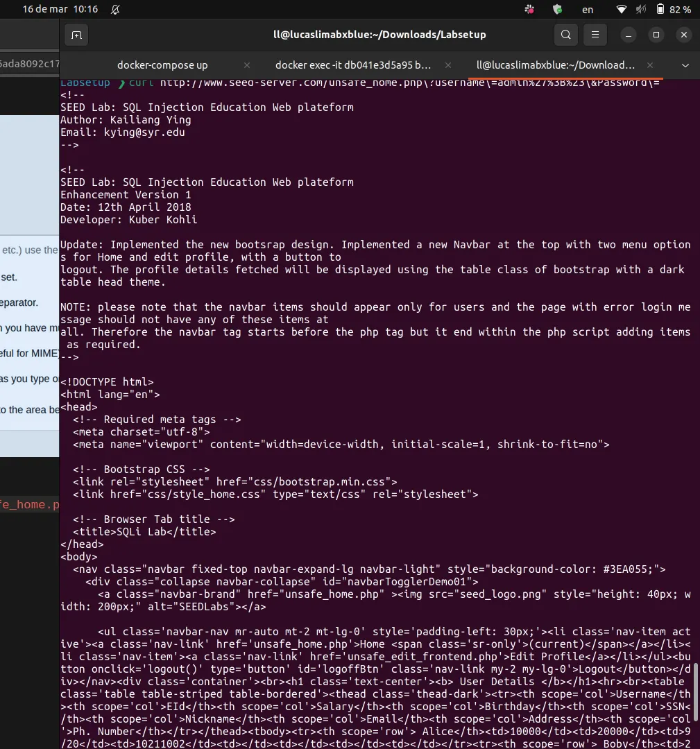Open the 'en' keyboard layout selector
The width and height of the screenshot is (700, 749).
click(x=588, y=10)
